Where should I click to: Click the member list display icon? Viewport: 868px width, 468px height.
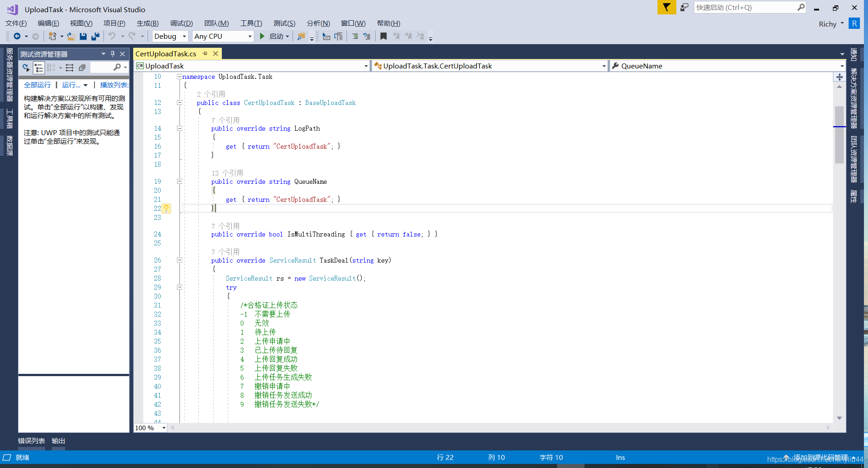(x=327, y=36)
